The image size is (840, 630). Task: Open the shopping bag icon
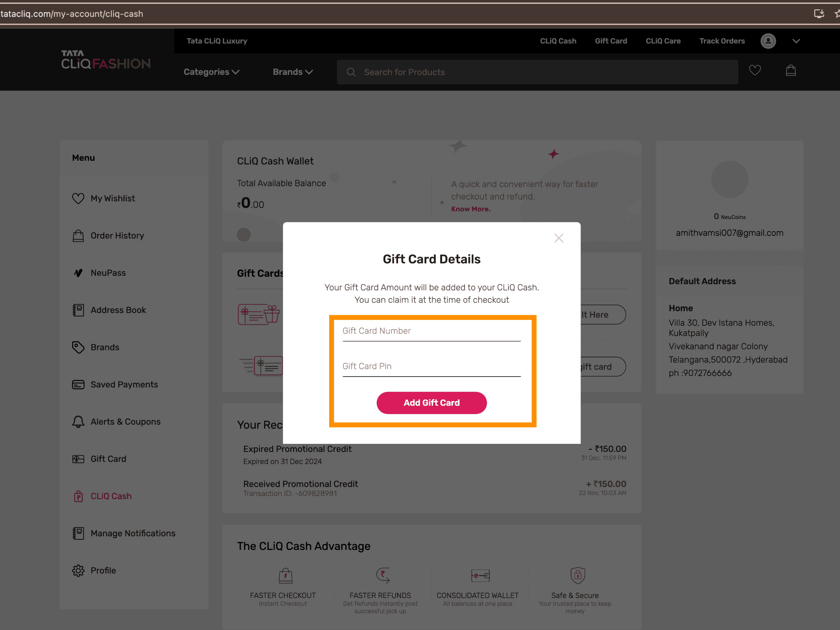(791, 70)
